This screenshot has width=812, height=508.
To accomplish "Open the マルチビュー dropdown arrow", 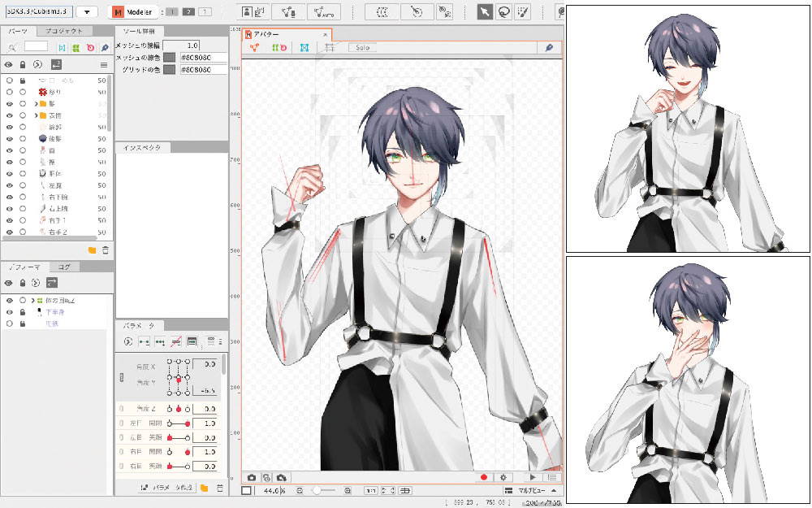I will click(x=554, y=490).
